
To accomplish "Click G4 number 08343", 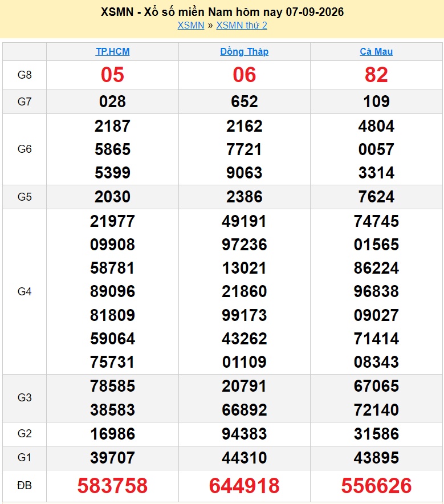I will pyautogui.click(x=376, y=362).
